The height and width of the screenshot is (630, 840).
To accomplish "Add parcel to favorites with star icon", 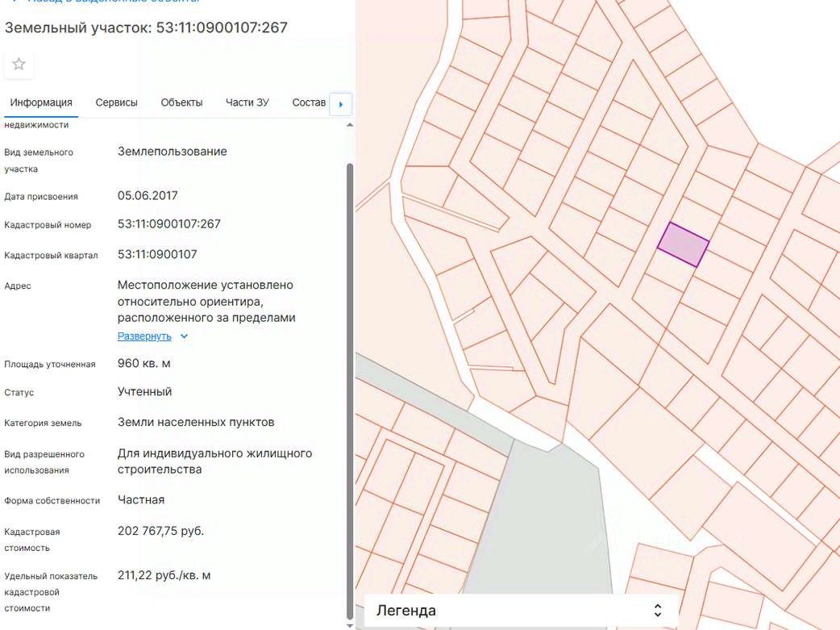I will 19,65.
